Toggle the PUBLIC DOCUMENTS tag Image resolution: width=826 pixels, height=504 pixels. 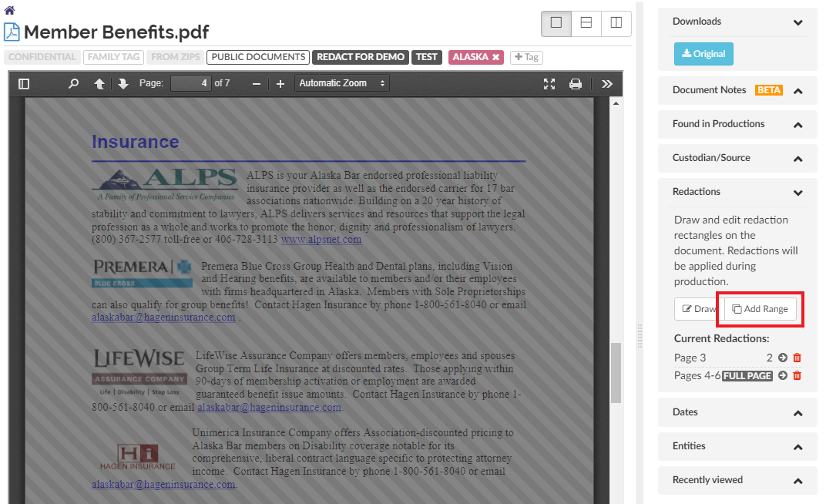pyautogui.click(x=258, y=57)
